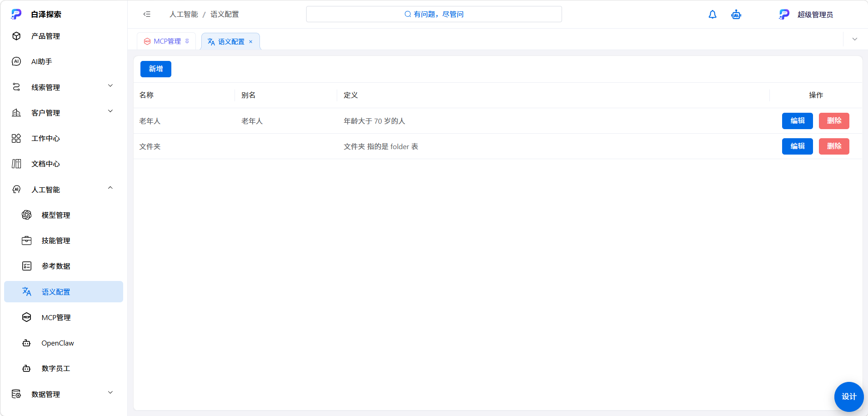Screen dimensions: 868x416
Task: Switch to the MCP管理 tab
Action: point(166,41)
